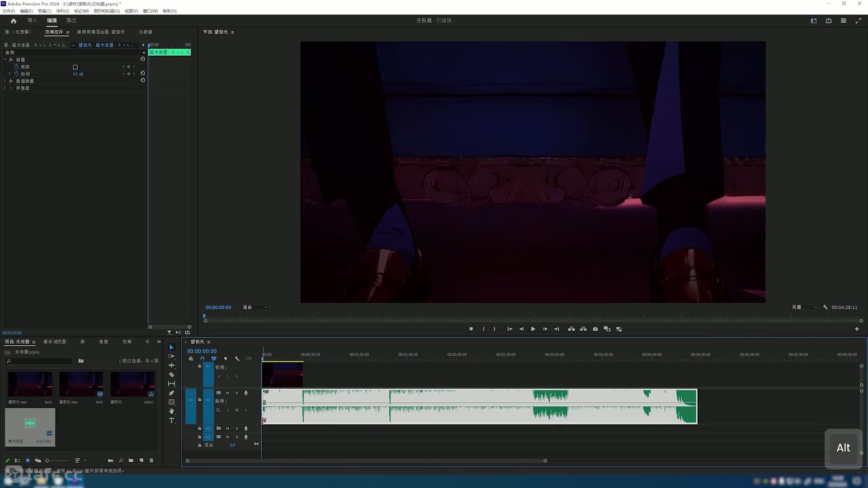
Task: Collapse the 音量 effect group
Action: click(5, 59)
